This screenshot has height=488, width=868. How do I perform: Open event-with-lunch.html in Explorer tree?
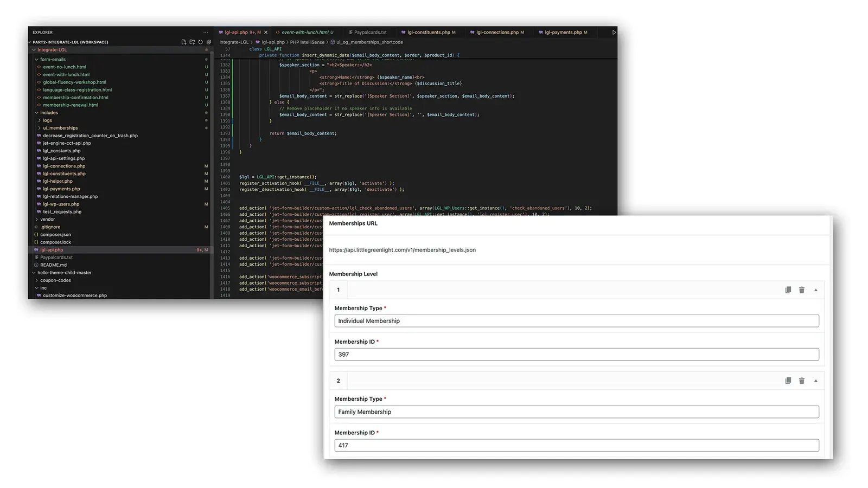[x=66, y=75]
